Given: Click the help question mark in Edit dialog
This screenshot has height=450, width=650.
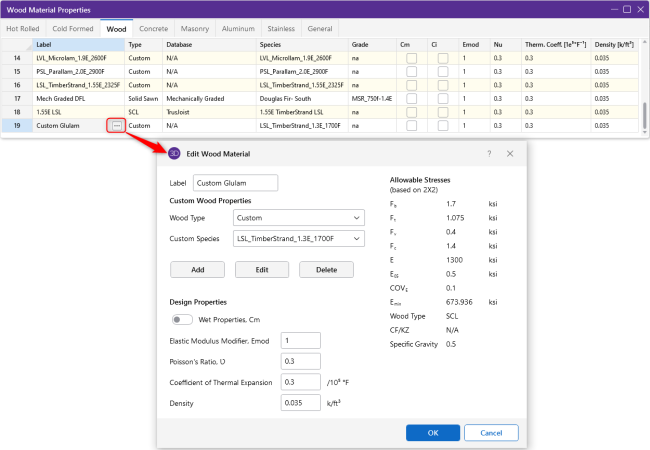Looking at the screenshot, I should [489, 154].
